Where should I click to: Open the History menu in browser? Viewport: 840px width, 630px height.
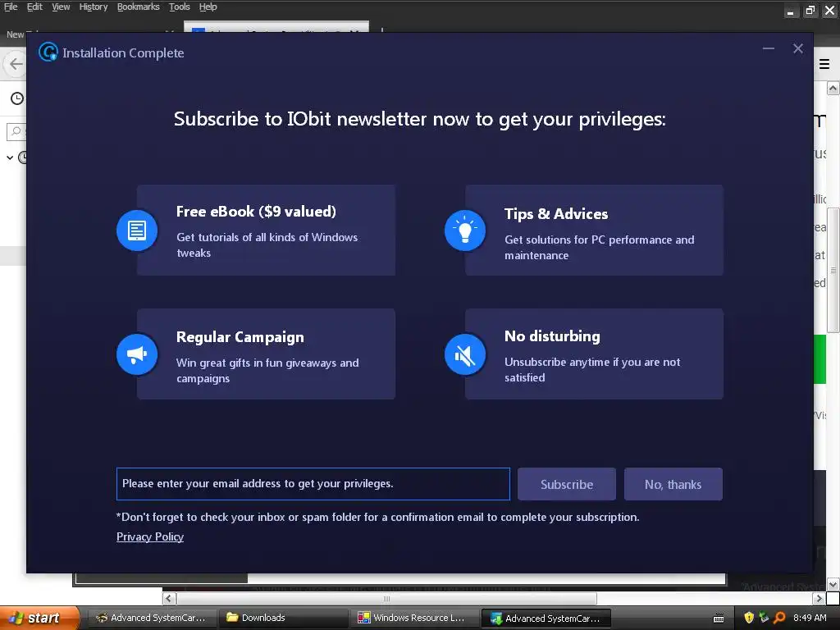94,7
